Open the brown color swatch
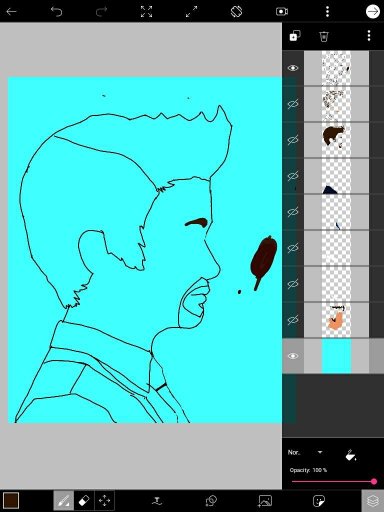Viewport: 384px width, 512px height. pyautogui.click(x=11, y=501)
